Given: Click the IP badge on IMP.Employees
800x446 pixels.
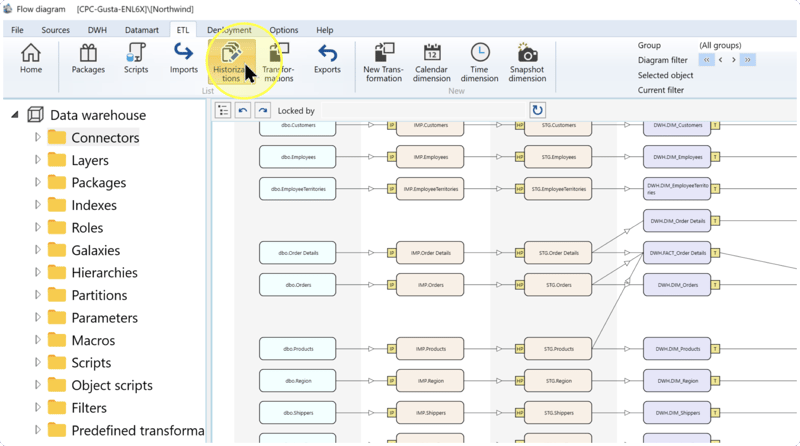Looking at the screenshot, I should click(x=391, y=157).
